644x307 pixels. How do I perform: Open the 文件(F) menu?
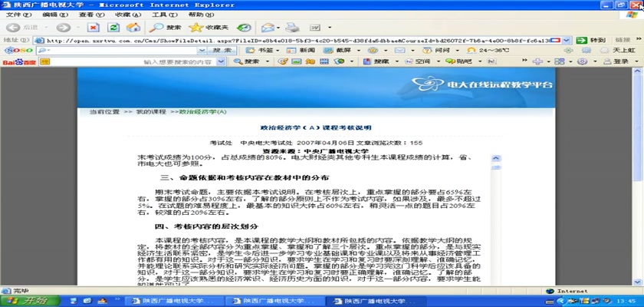(x=18, y=15)
